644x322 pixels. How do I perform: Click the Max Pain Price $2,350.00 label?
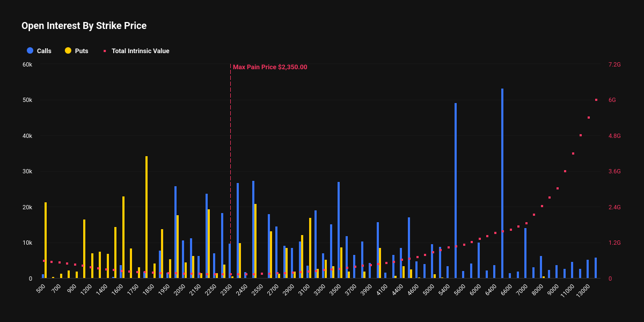click(x=270, y=67)
